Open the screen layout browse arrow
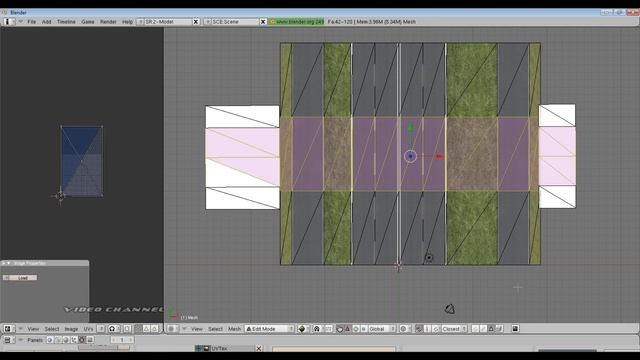 tap(140, 22)
